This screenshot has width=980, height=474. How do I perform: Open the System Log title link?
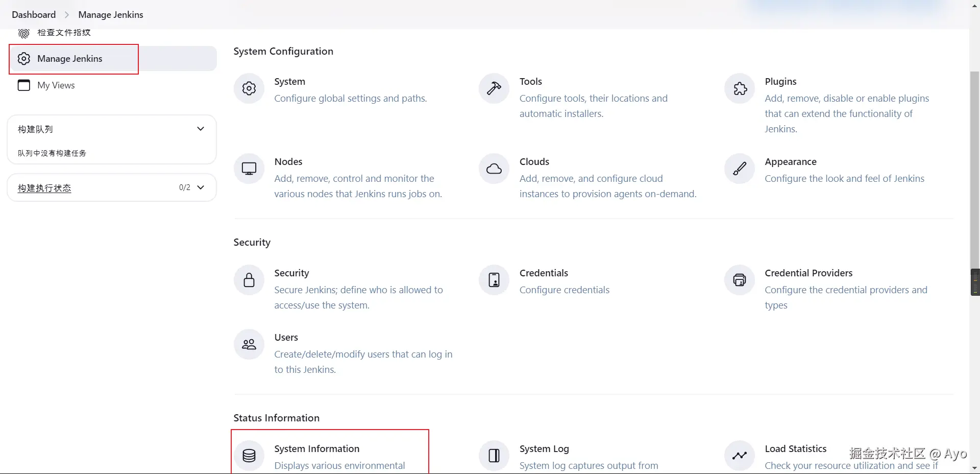click(544, 449)
